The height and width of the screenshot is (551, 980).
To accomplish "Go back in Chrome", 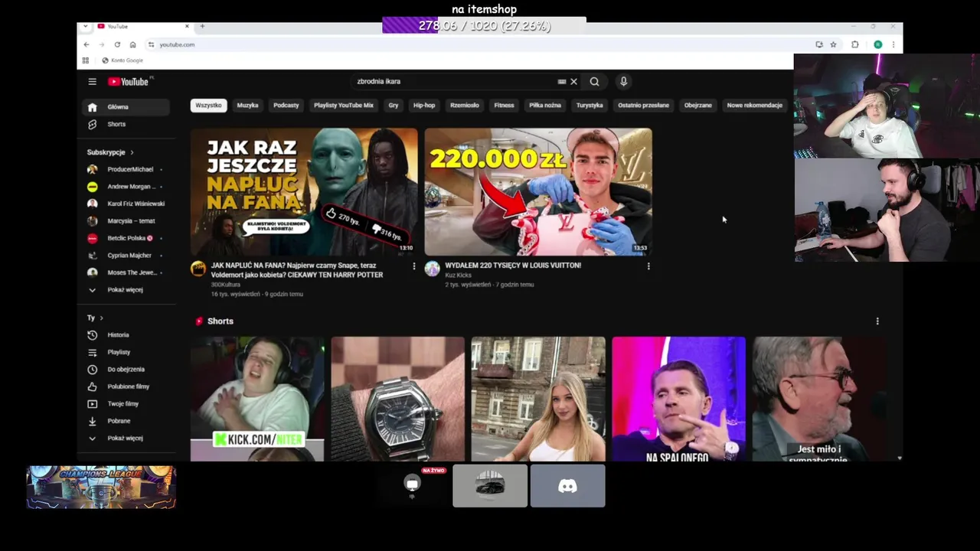I will pos(87,44).
